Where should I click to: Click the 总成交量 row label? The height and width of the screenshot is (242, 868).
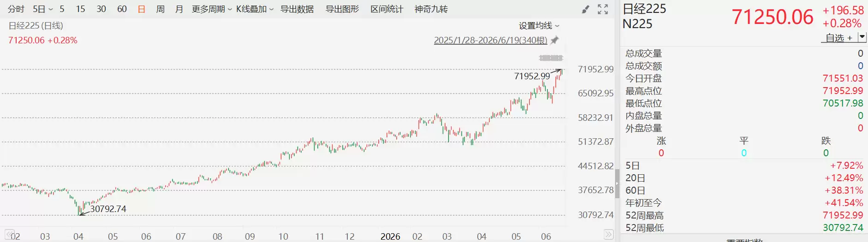pyautogui.click(x=644, y=53)
